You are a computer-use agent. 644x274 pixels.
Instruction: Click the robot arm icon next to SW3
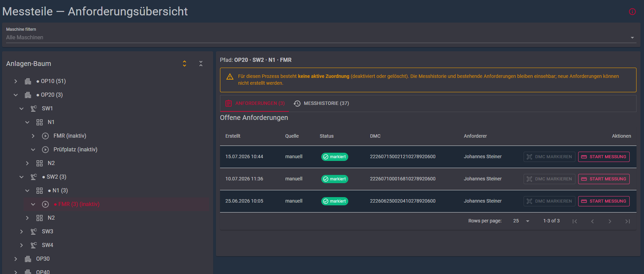(34, 232)
